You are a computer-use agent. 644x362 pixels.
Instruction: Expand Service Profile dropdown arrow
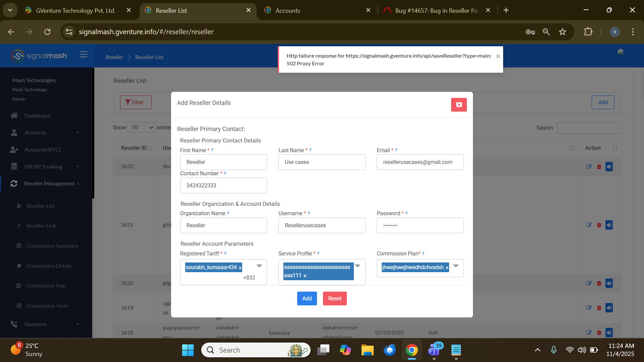[358, 266]
